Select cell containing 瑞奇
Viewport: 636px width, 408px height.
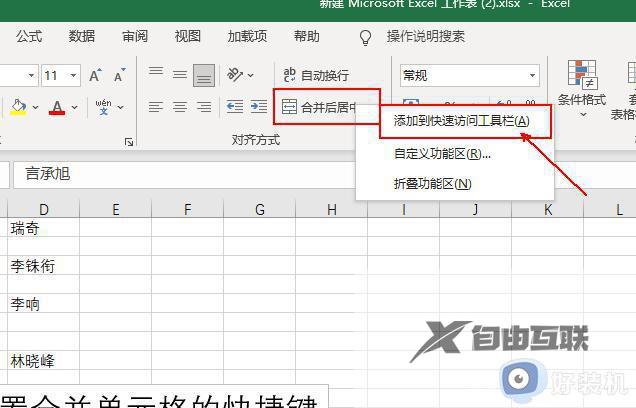43,228
